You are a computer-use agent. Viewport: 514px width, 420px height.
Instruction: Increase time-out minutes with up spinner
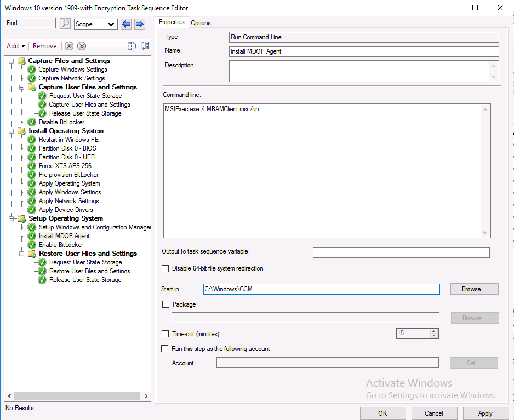434,331
